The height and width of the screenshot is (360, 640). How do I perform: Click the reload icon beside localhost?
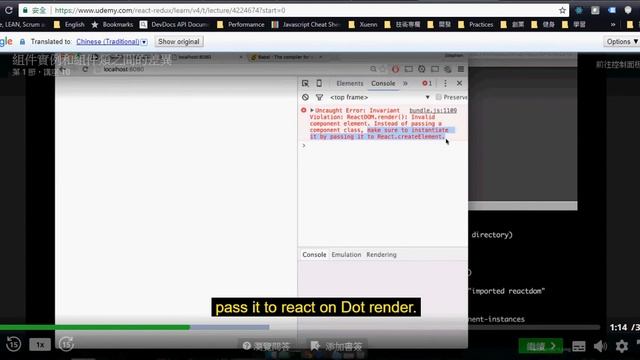pos(85,69)
